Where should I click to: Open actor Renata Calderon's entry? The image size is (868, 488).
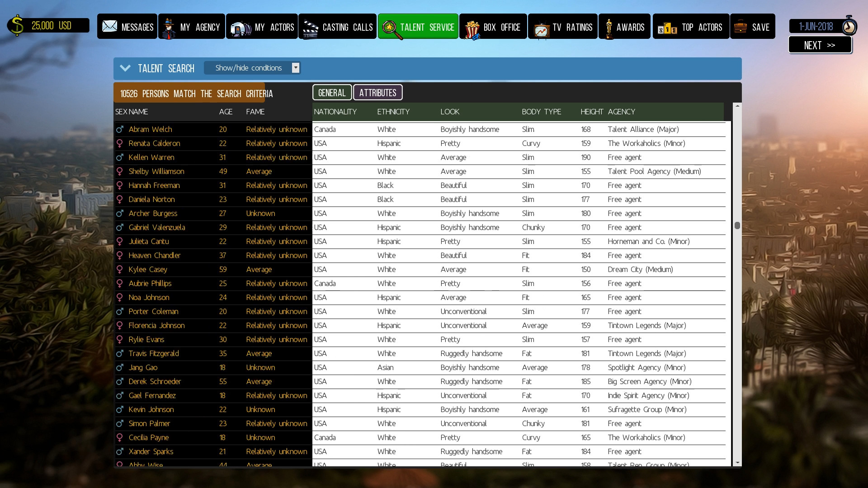(x=154, y=143)
